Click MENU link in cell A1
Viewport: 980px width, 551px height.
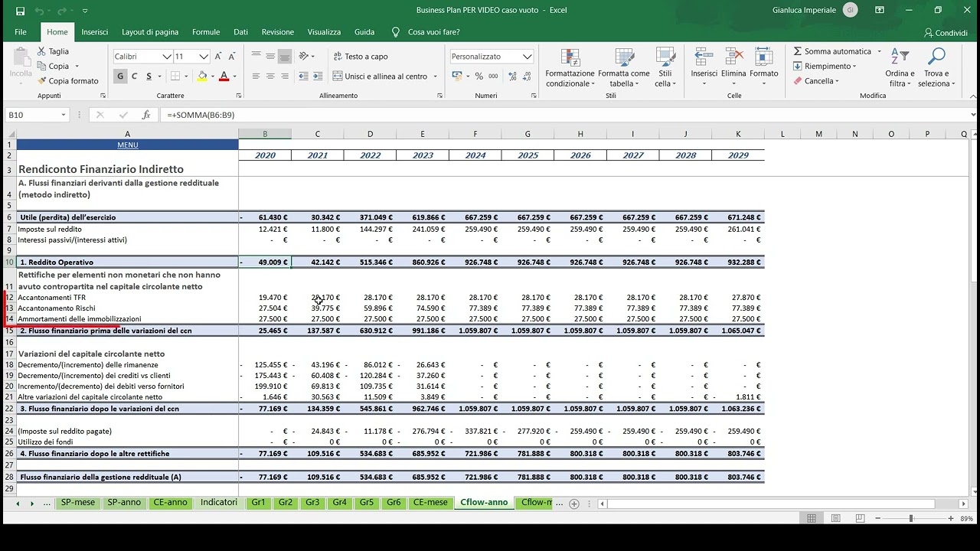[x=128, y=145]
